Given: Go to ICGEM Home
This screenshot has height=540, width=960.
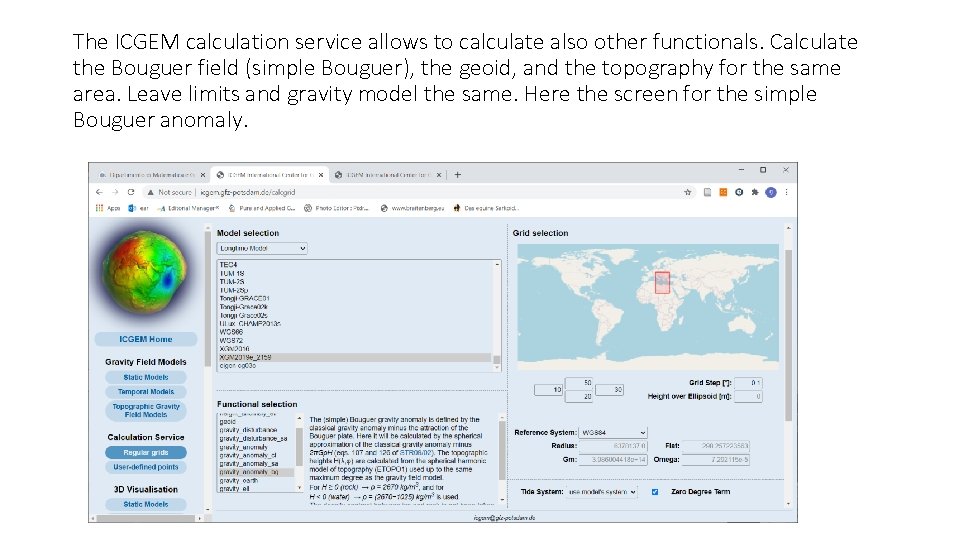Looking at the screenshot, I should point(146,339).
